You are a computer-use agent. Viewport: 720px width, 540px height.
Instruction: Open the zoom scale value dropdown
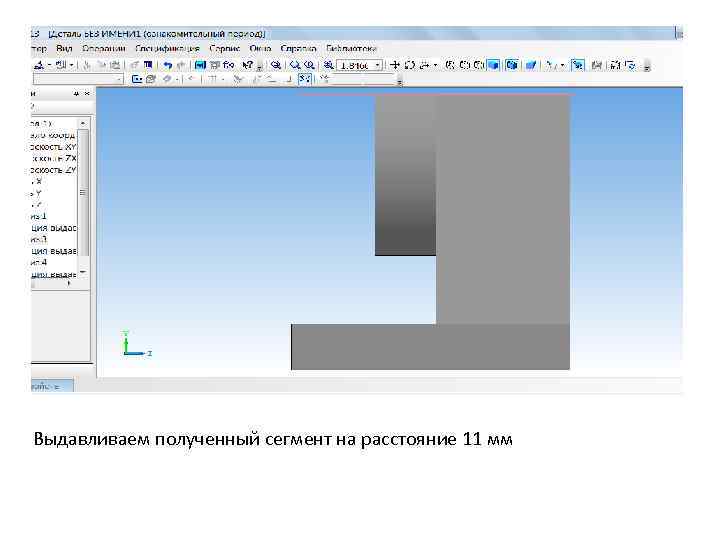click(x=377, y=65)
